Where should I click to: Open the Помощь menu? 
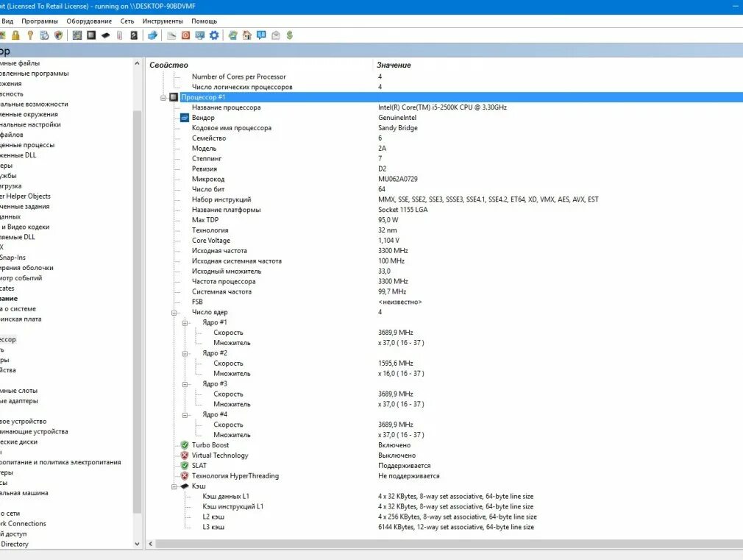[x=204, y=21]
